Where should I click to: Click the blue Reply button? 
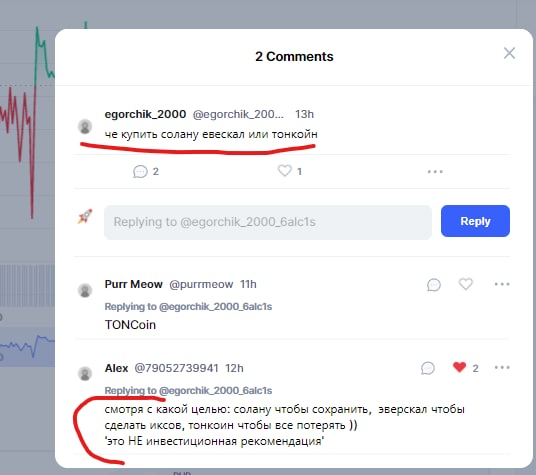475,221
